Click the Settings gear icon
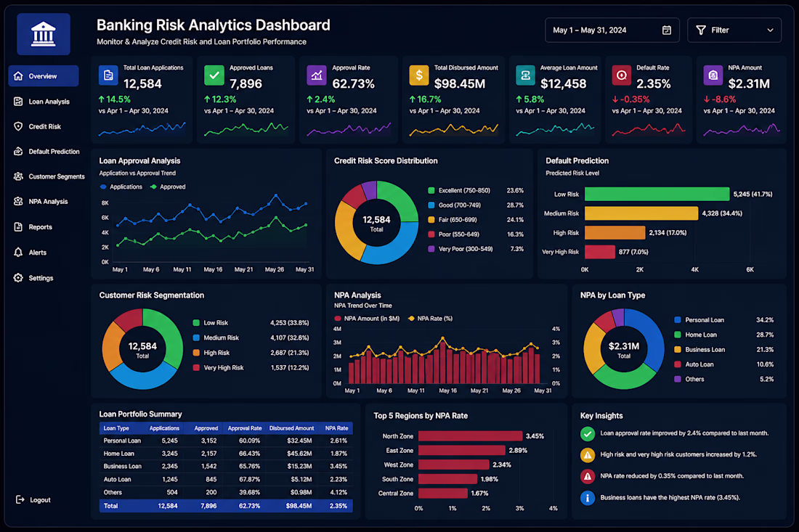 point(18,277)
